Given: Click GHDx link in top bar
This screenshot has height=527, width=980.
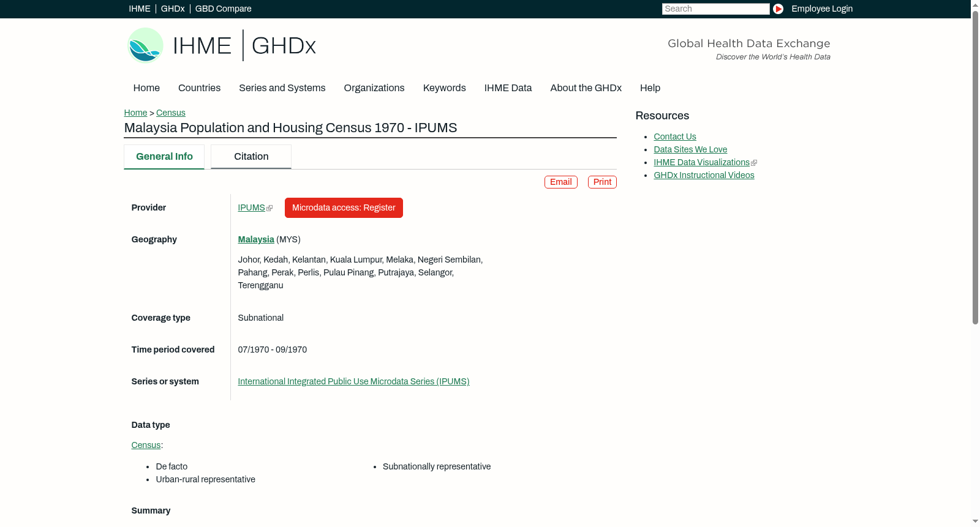Looking at the screenshot, I should (x=173, y=9).
